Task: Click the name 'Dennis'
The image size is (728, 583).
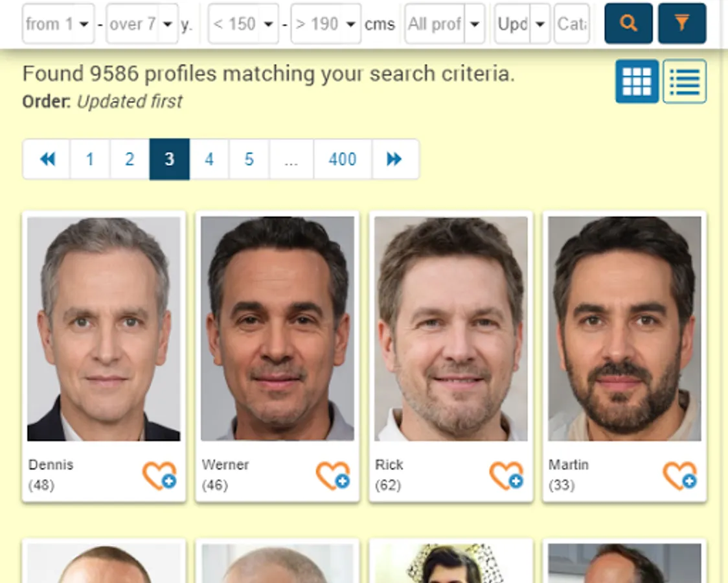Action: click(51, 464)
